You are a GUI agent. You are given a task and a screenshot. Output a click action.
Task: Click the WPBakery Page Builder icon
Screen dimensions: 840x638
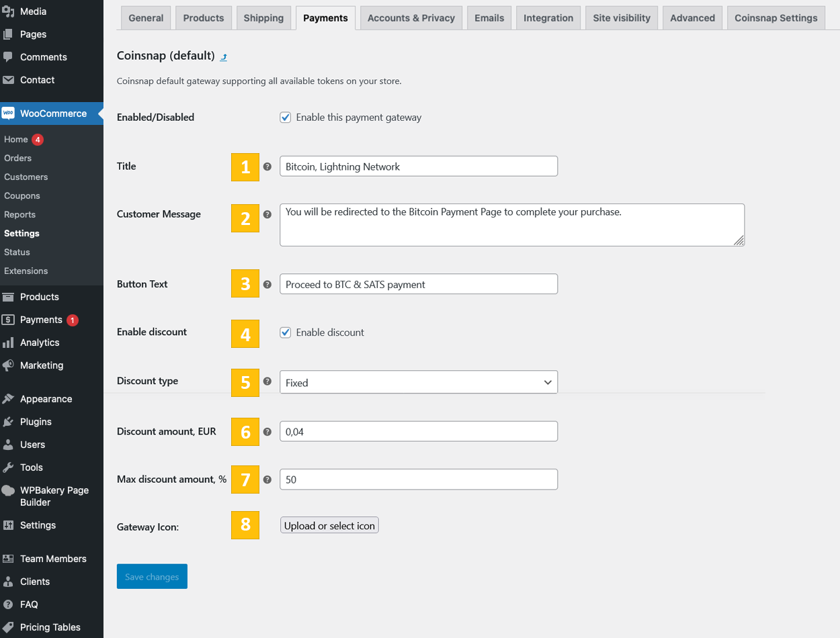(8, 491)
